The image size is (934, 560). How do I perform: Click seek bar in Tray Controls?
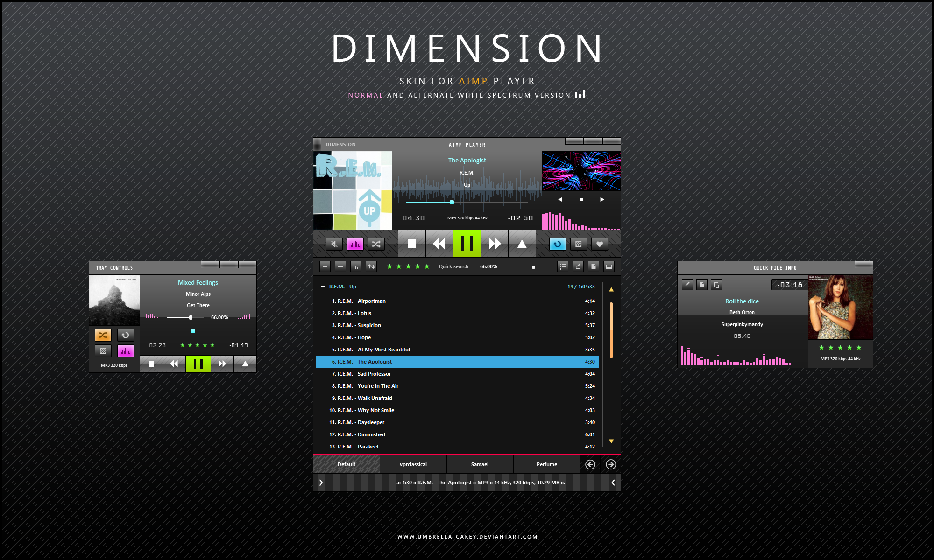tap(197, 331)
